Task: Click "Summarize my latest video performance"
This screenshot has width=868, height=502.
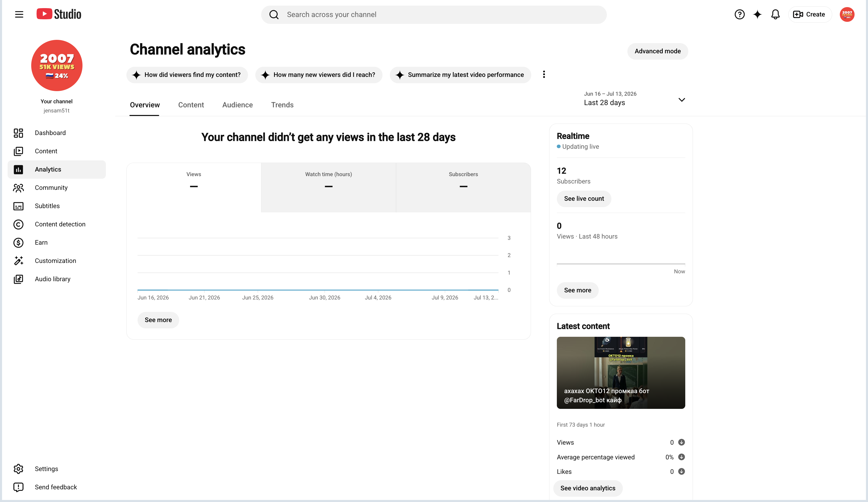Action: [460, 75]
